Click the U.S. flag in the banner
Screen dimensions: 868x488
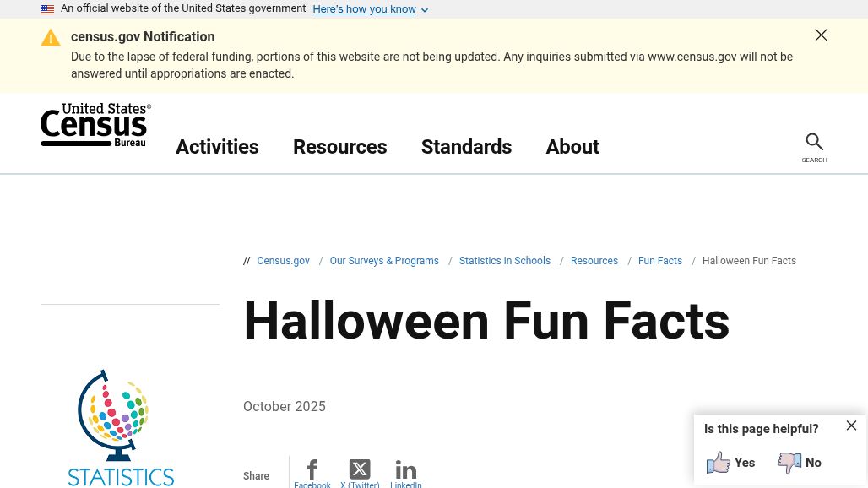point(47,8)
